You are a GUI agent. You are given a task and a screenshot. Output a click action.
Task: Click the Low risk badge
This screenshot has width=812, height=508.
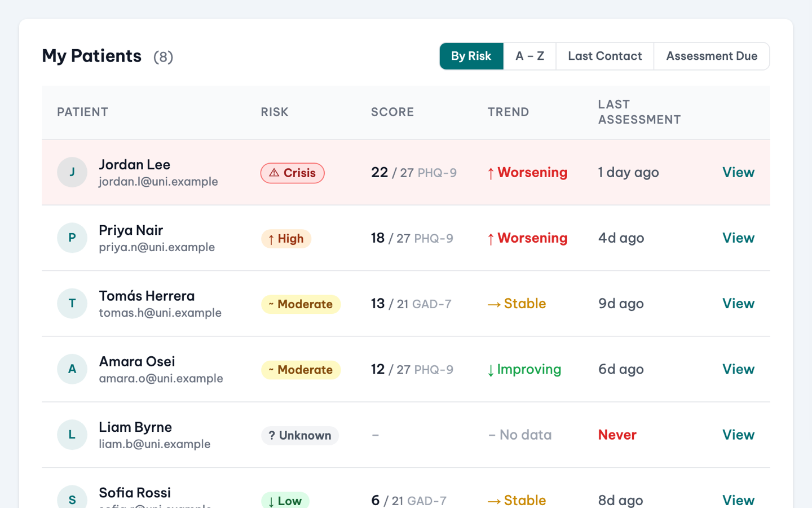point(285,500)
